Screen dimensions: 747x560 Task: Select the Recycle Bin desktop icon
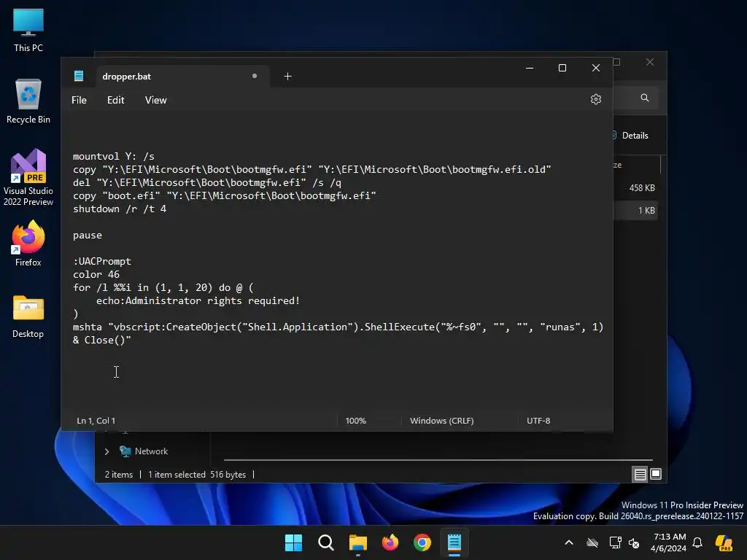click(28, 101)
